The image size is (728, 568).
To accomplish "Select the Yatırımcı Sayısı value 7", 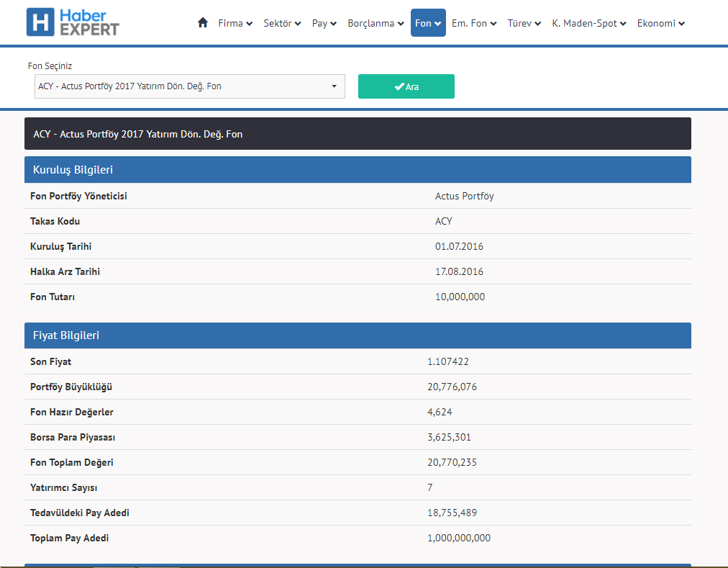I will (430, 487).
